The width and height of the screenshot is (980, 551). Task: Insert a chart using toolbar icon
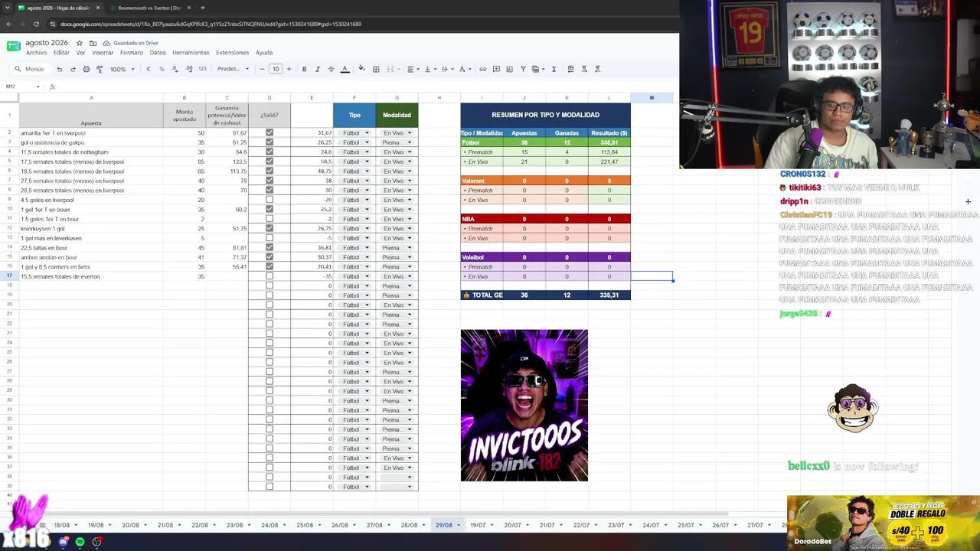(x=510, y=69)
